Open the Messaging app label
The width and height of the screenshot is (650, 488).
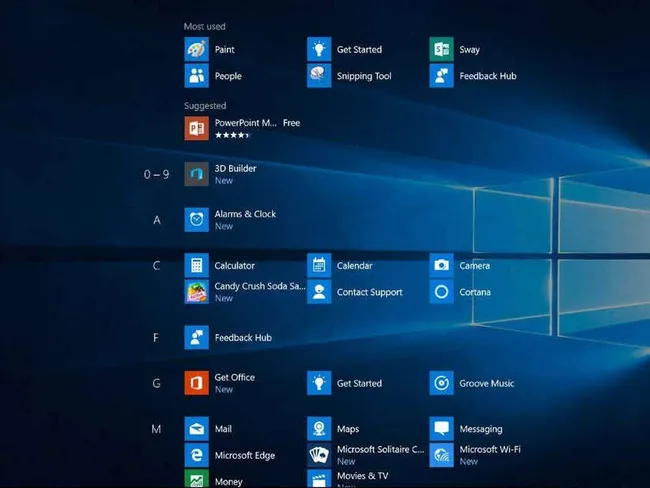[480, 429]
